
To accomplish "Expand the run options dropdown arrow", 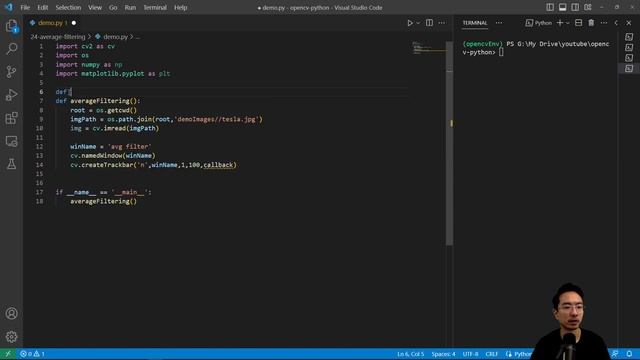I will [418, 23].
